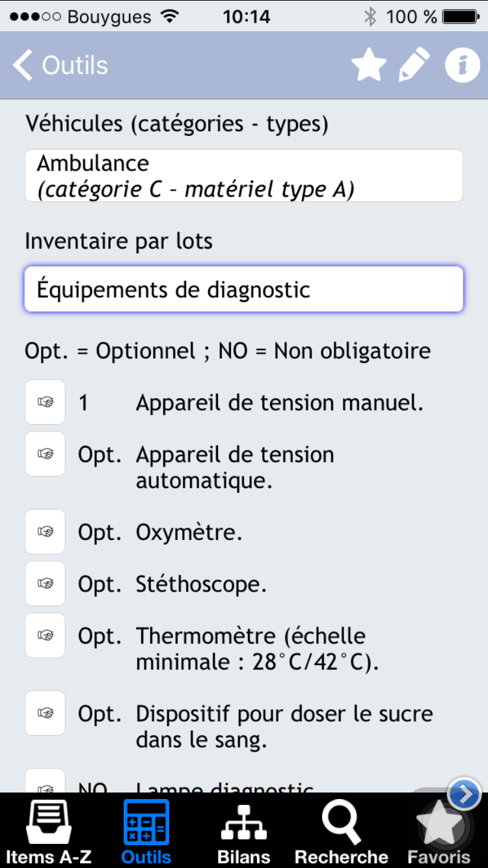Tap the pencil edit icon
Screen dimensions: 488x868
(414, 65)
